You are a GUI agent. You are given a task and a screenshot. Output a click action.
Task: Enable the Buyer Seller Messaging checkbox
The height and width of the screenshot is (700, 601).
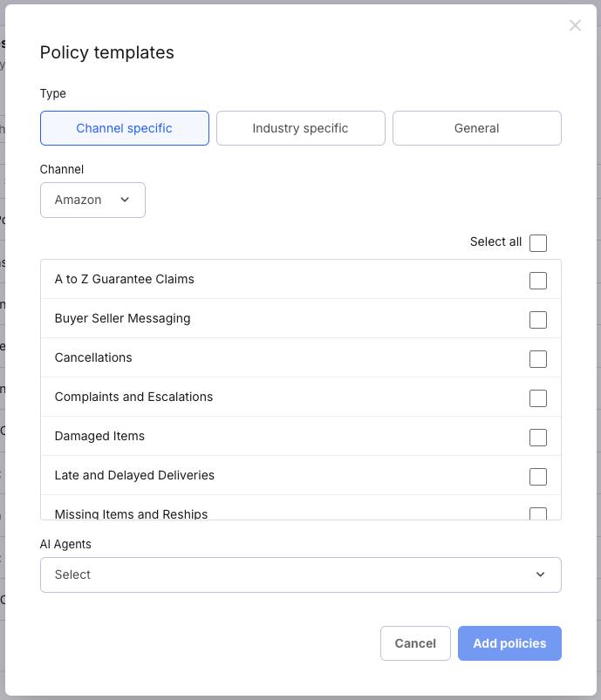coord(538,319)
